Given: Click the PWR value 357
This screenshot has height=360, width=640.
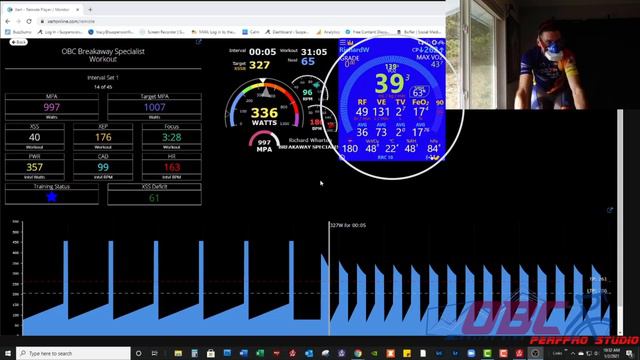Looking at the screenshot, I should click(35, 167).
